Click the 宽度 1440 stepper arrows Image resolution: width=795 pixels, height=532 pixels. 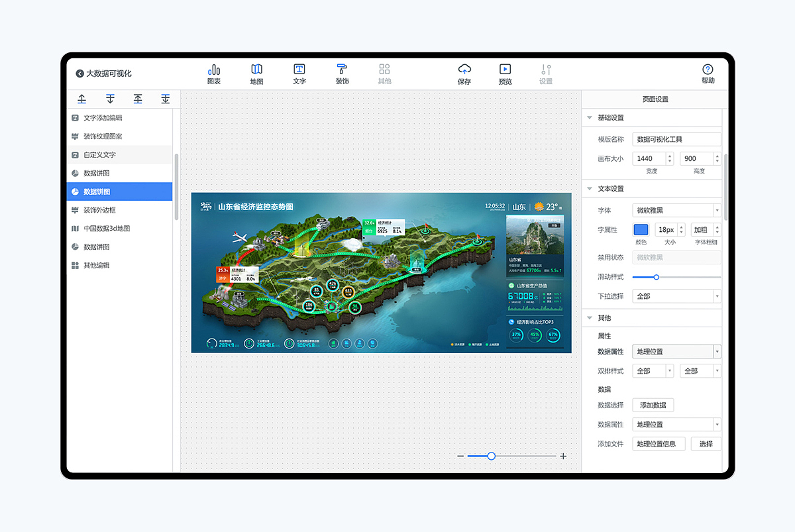(669, 158)
